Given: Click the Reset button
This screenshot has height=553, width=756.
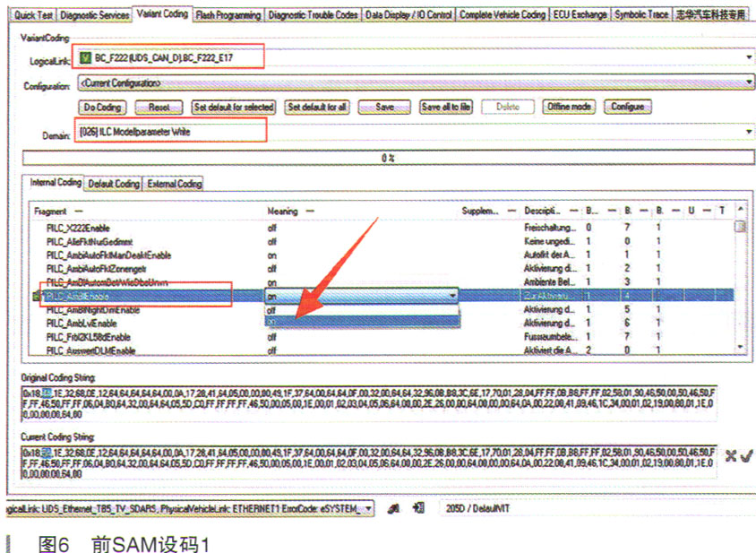Looking at the screenshot, I should pos(159,107).
